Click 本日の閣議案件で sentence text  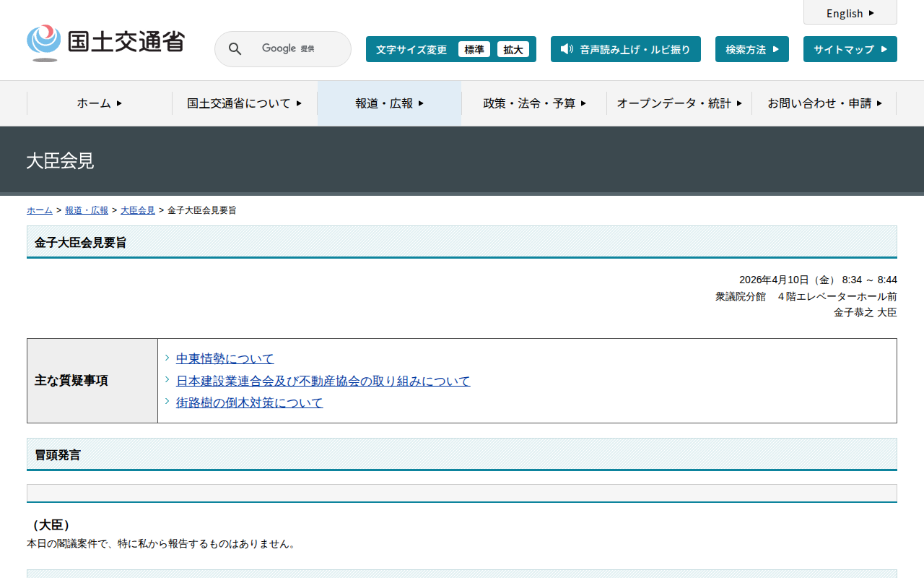161,543
